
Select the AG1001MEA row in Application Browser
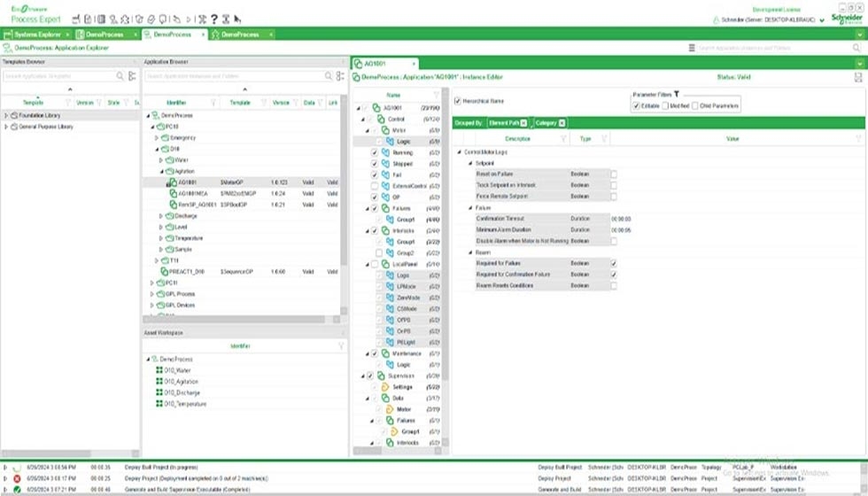pyautogui.click(x=193, y=193)
